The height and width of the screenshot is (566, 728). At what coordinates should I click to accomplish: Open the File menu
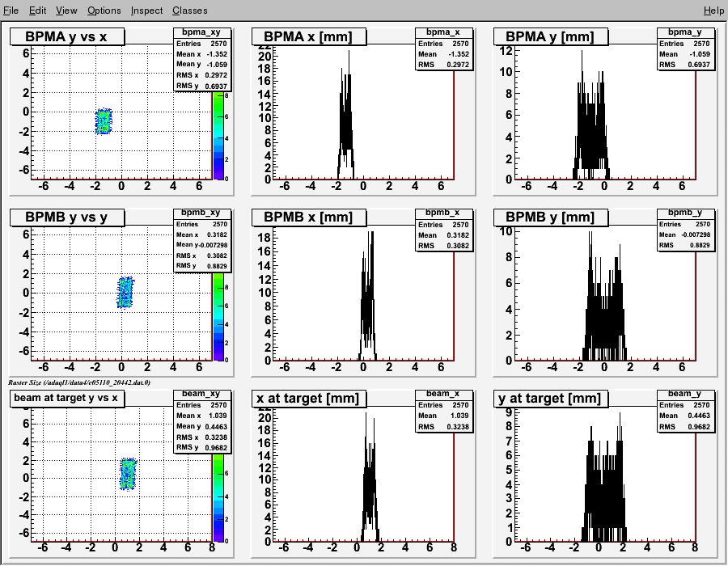(x=11, y=11)
